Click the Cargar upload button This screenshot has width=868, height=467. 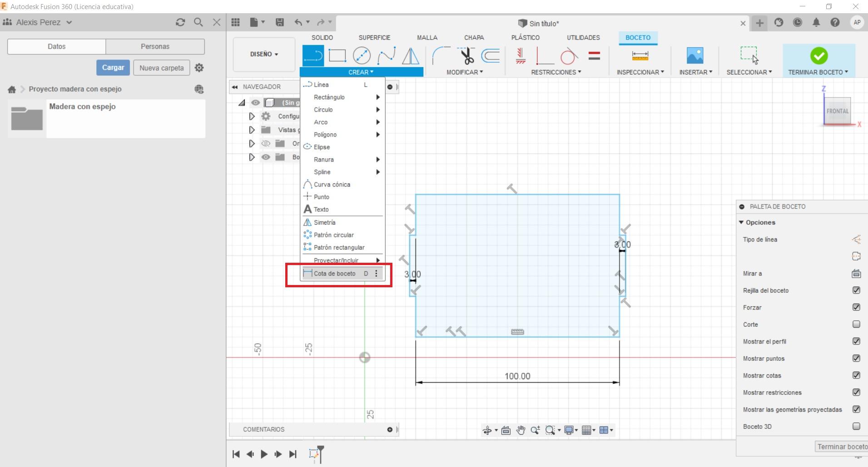click(x=113, y=68)
